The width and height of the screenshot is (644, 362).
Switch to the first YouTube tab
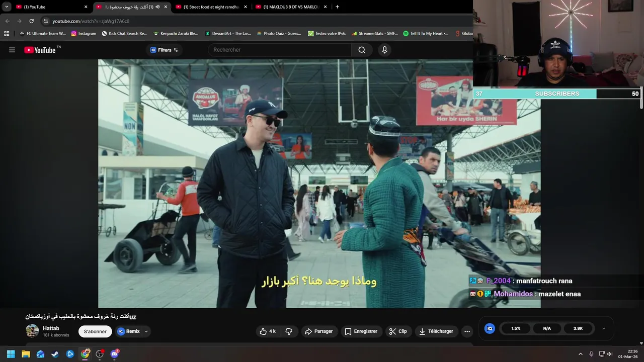click(x=52, y=7)
